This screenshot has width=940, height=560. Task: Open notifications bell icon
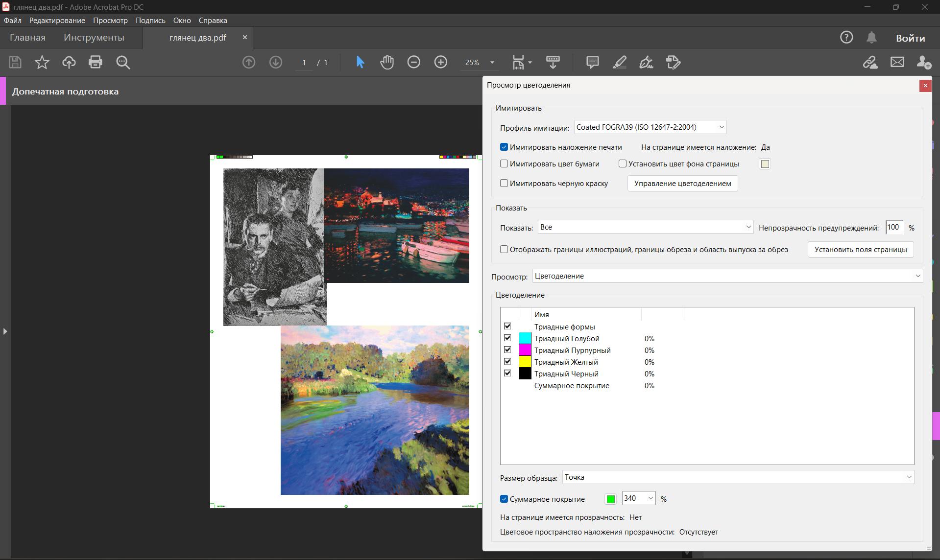point(871,38)
